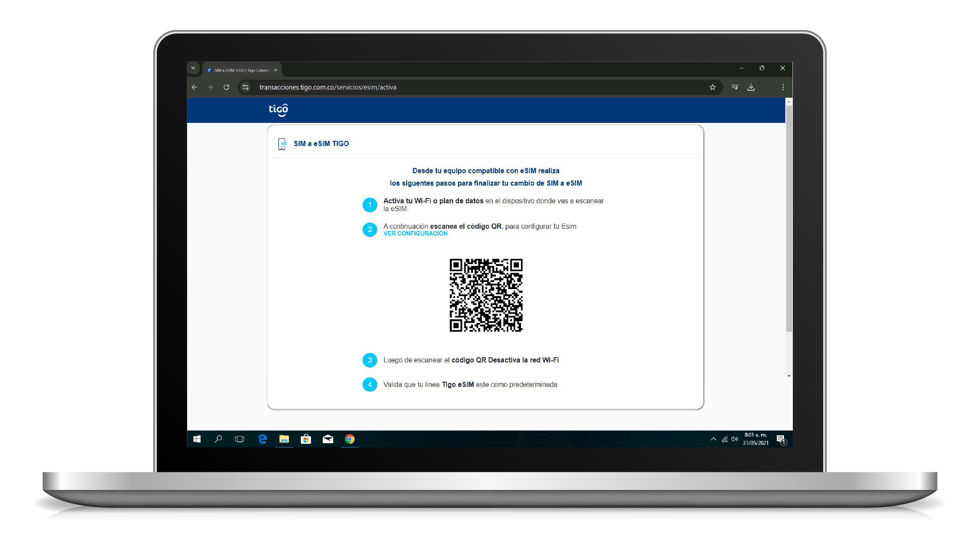Viewport: 980px width, 552px height.
Task: Launch Microsoft Edge from taskbar
Action: [x=262, y=439]
